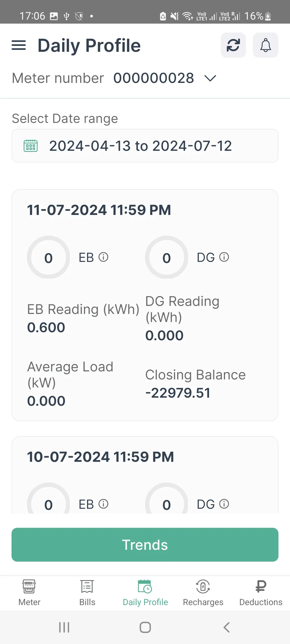The height and width of the screenshot is (644, 290).
Task: Open the hamburger navigation menu
Action: click(x=19, y=45)
